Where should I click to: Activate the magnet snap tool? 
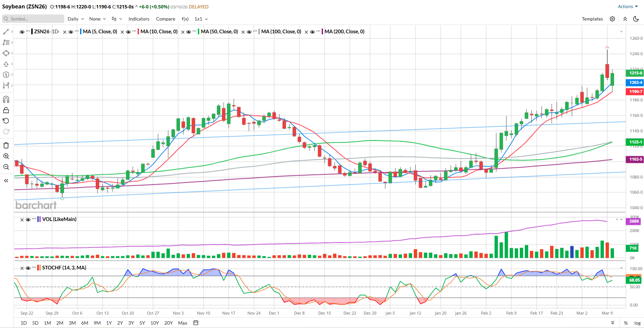(6, 99)
